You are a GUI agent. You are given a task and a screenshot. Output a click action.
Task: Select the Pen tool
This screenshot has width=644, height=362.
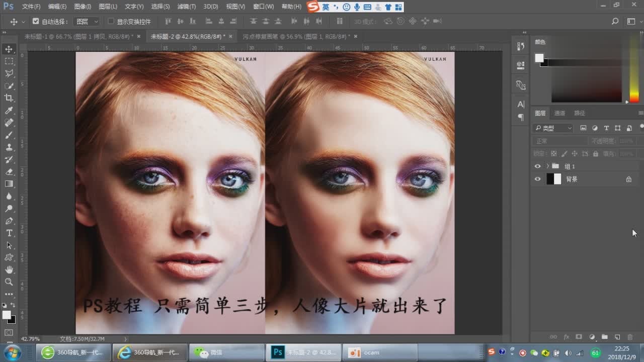9,221
